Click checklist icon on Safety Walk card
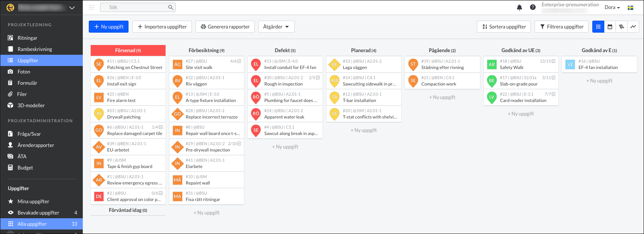 coord(553,61)
